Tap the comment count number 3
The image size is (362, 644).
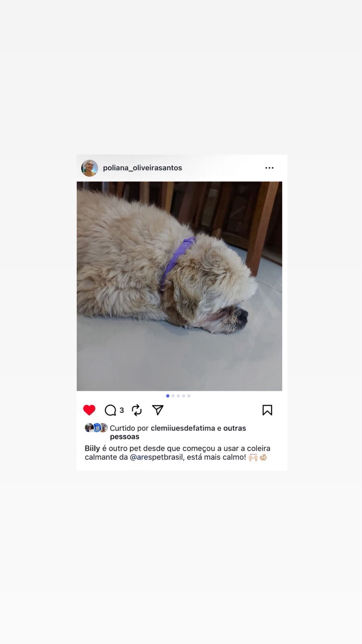[x=121, y=411]
